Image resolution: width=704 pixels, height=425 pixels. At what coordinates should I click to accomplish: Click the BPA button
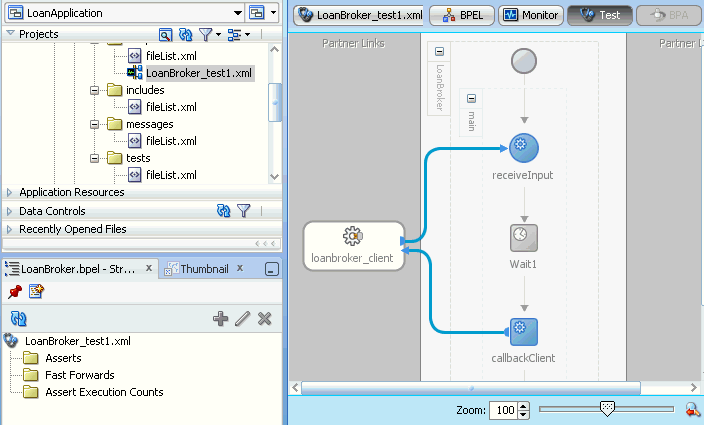[x=669, y=15]
